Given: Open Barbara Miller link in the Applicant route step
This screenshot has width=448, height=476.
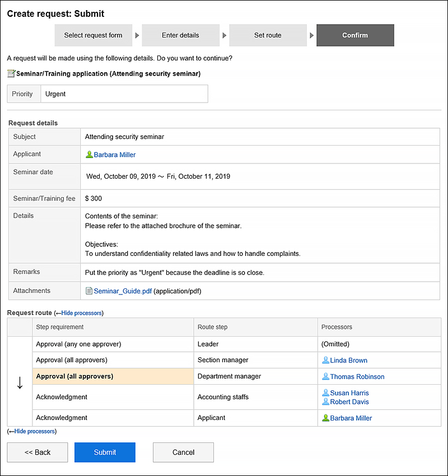Looking at the screenshot, I should [x=351, y=418].
